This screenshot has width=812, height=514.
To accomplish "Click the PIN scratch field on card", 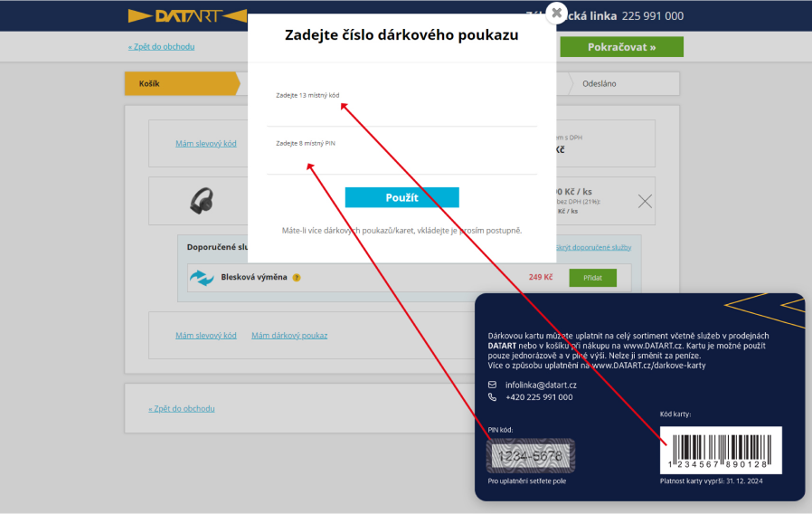I will click(x=530, y=456).
